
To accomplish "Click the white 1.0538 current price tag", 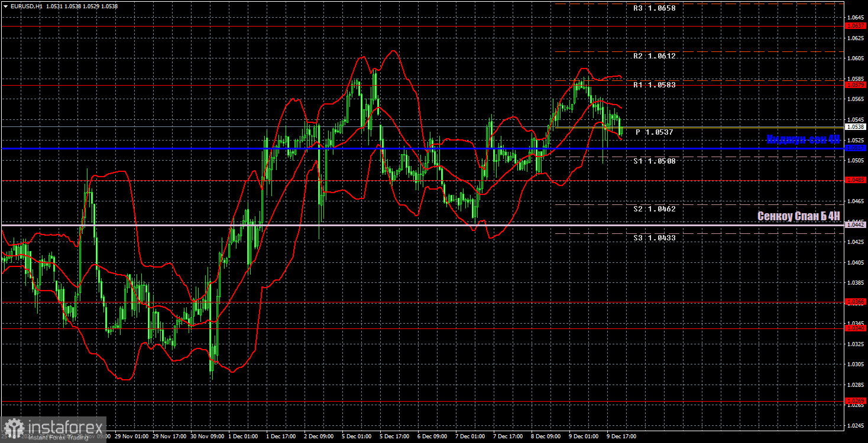I will click(x=856, y=126).
